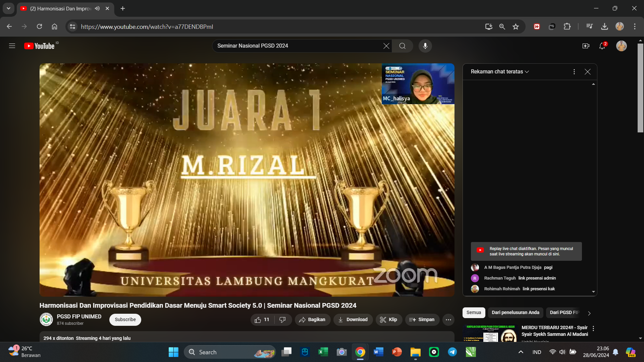The image size is (644, 362).
Task: Show hidden system tray icons
Action: [521, 352]
